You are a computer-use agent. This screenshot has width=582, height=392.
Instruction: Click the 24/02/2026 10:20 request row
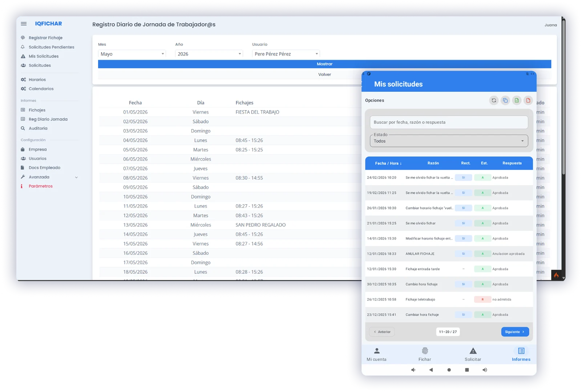pyautogui.click(x=449, y=177)
